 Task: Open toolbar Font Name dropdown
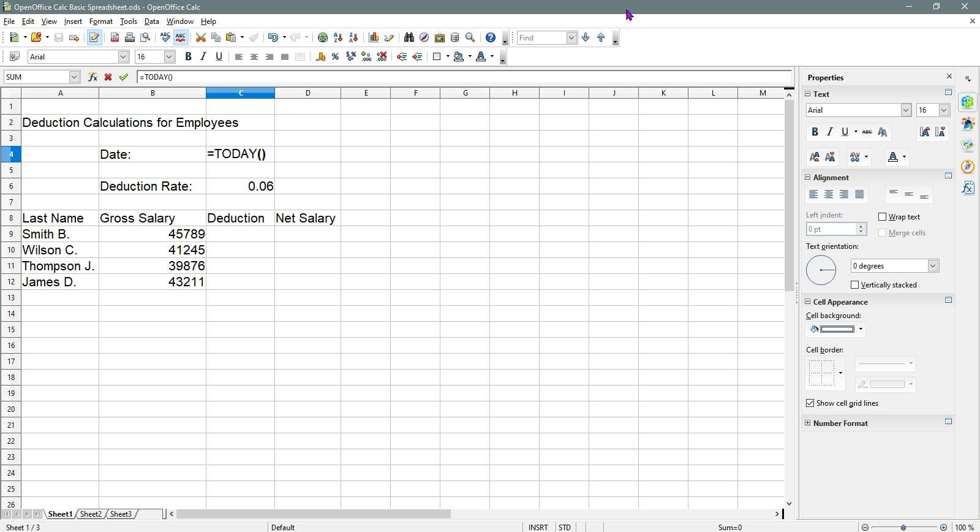pyautogui.click(x=123, y=56)
